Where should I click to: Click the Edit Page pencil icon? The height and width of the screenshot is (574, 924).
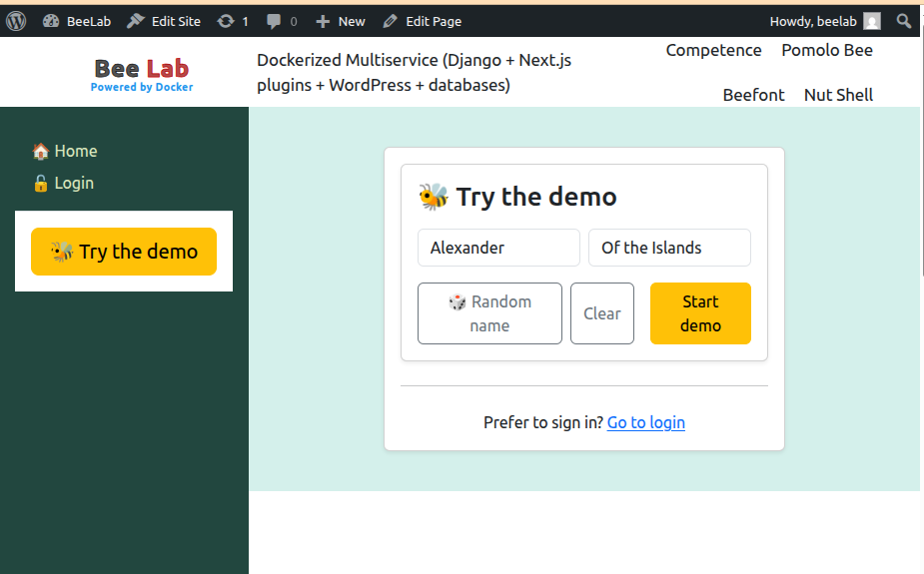pyautogui.click(x=390, y=21)
